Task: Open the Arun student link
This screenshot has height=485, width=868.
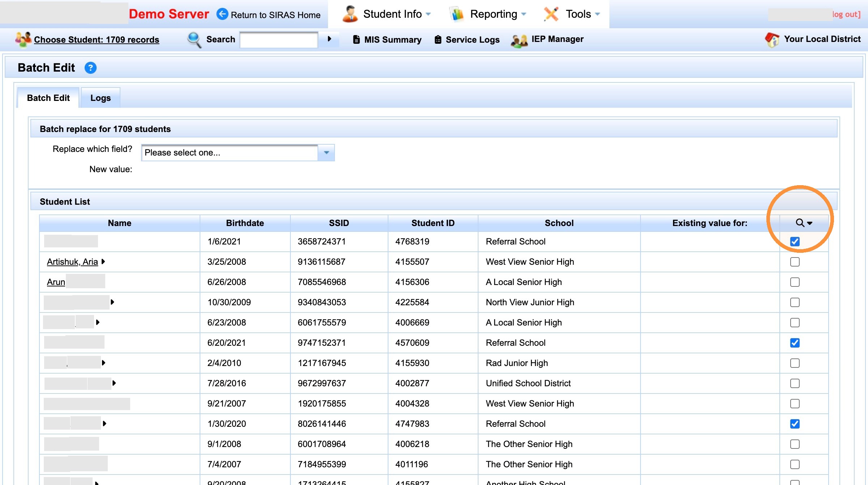Action: [x=56, y=282]
